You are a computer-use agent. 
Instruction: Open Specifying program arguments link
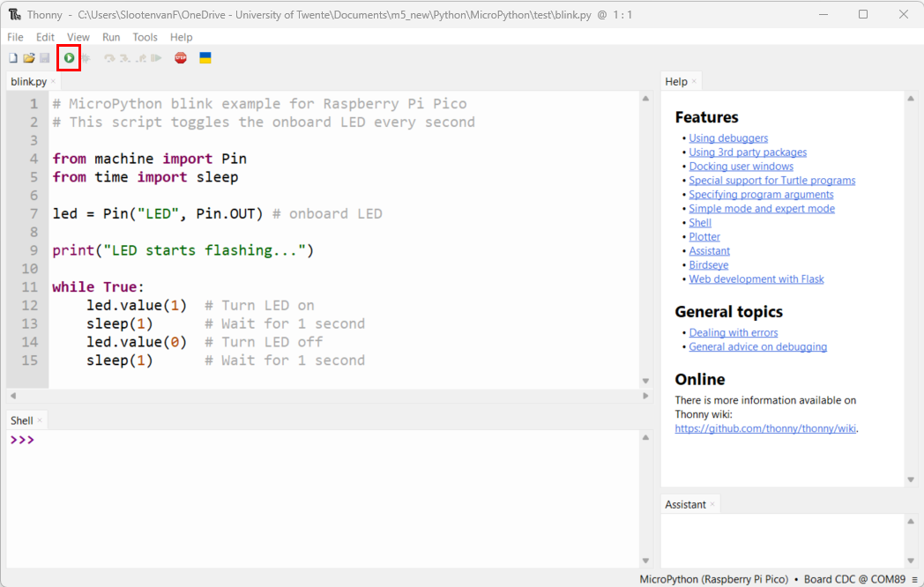pos(762,195)
